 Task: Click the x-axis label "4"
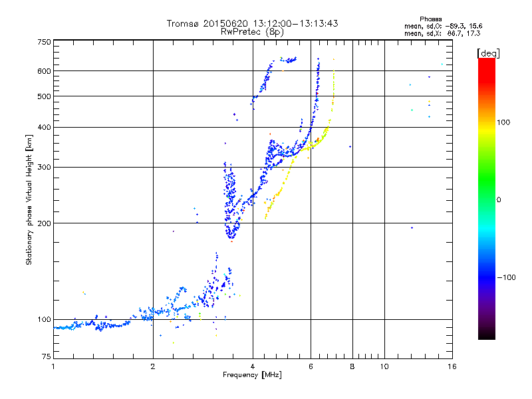click(x=253, y=366)
